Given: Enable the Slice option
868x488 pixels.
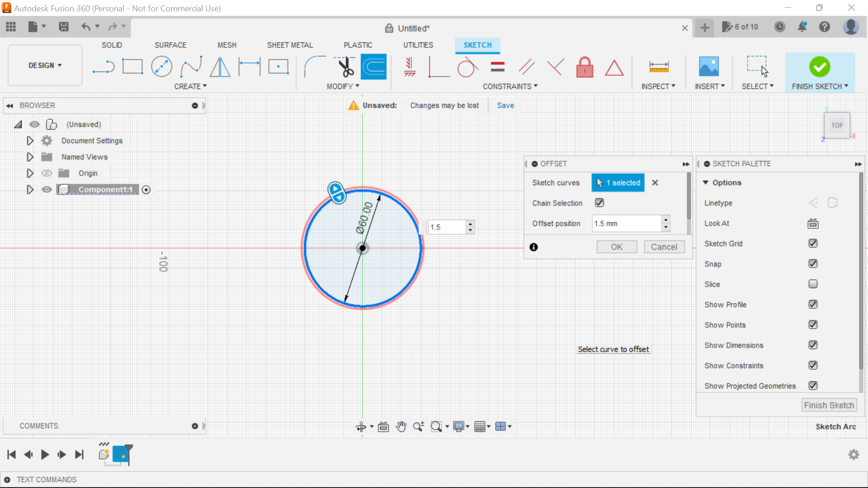Looking at the screenshot, I should pos(813,284).
